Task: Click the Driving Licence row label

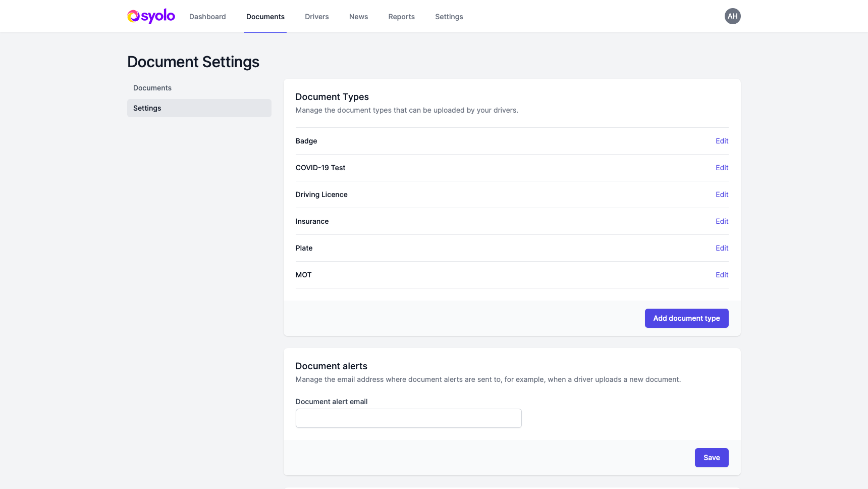Action: coord(321,194)
